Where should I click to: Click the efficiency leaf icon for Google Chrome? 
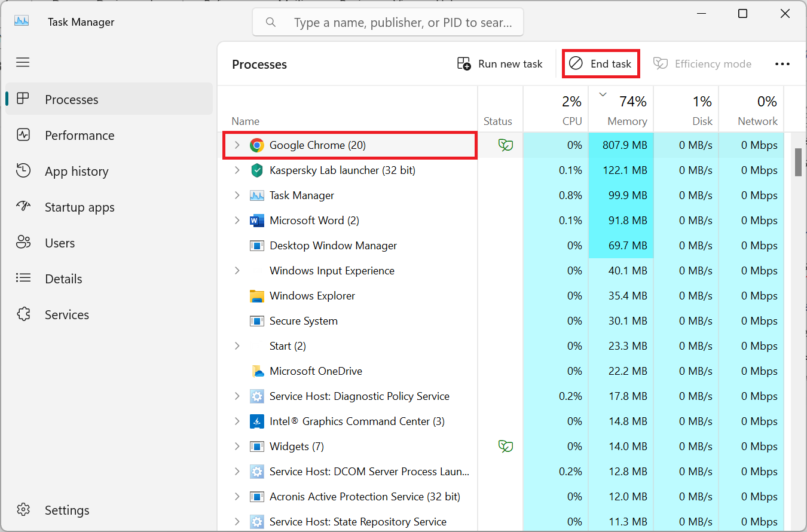tap(506, 145)
